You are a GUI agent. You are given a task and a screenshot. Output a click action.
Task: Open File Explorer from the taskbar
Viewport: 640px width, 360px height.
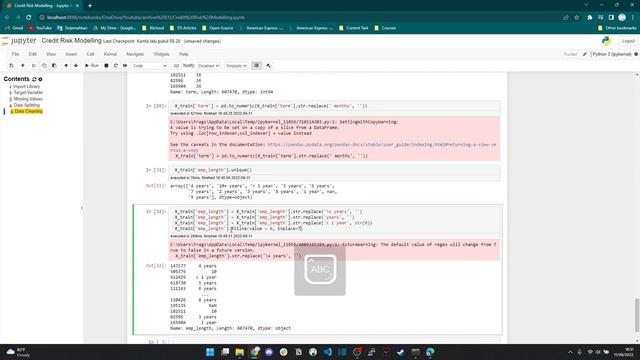click(x=240, y=352)
